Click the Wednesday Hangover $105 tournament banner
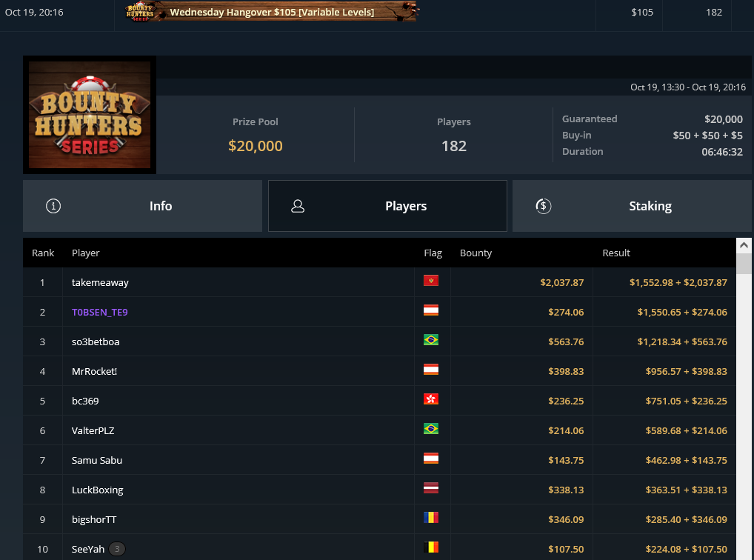This screenshot has width=754, height=560. pyautogui.click(x=270, y=12)
